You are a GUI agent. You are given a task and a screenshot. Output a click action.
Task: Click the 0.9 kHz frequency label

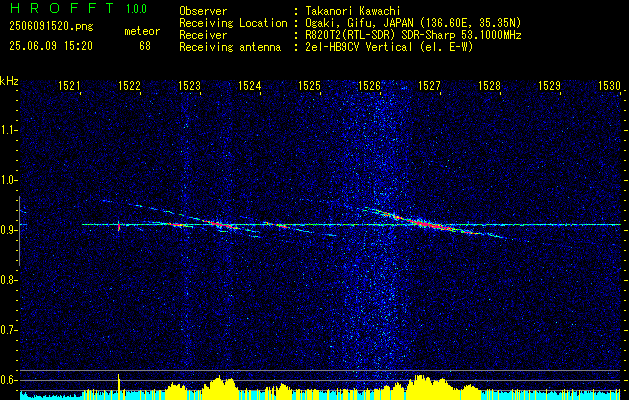tap(8, 230)
